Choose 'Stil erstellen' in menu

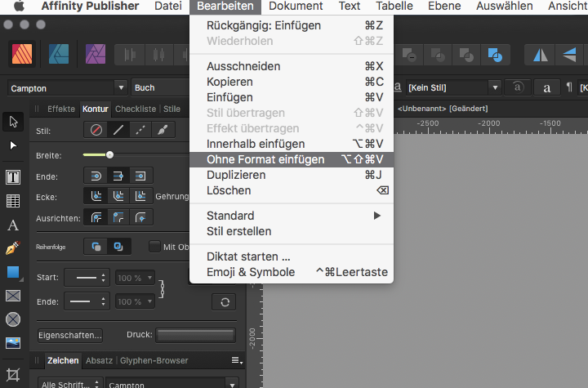click(292, 231)
